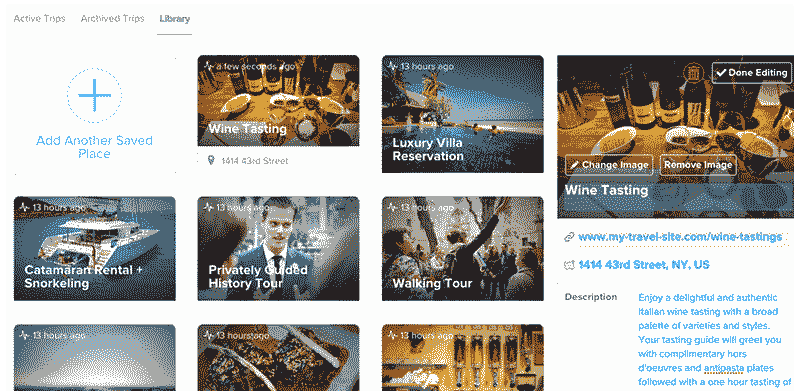The image size is (800, 391).
Task: Select the Privately Guided History Tour card
Action: pos(279,249)
